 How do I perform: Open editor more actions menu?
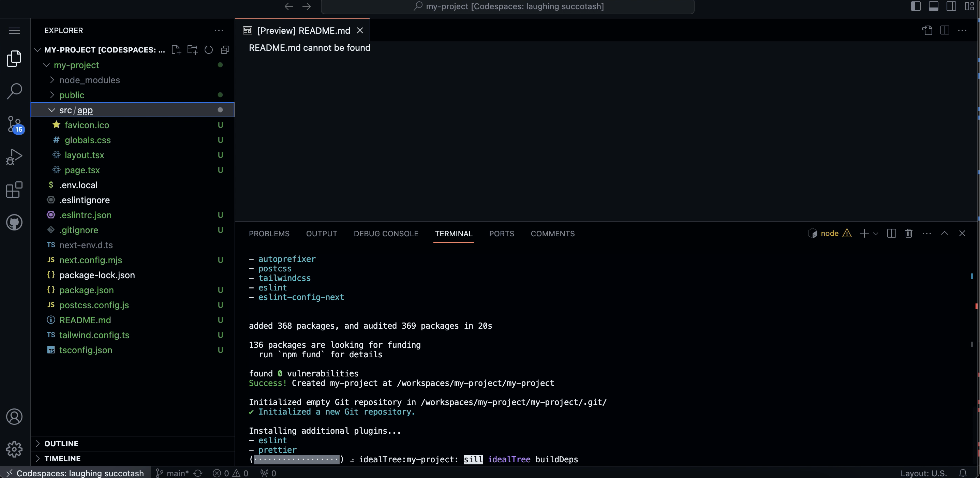(x=963, y=30)
